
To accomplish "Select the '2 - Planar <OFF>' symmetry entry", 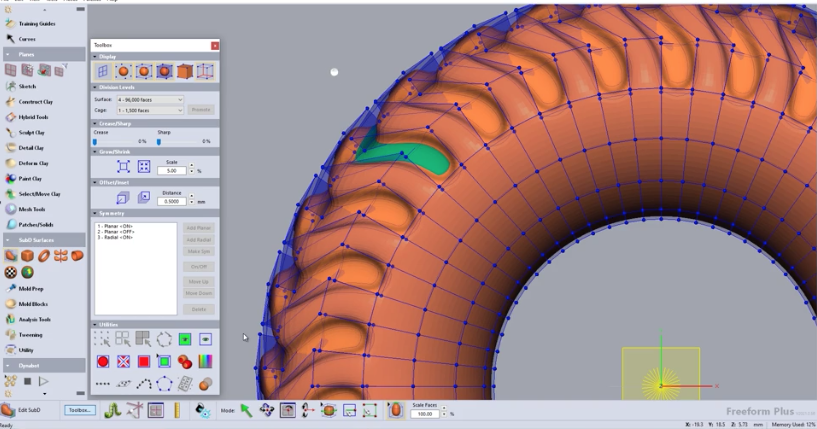I will coord(116,231).
